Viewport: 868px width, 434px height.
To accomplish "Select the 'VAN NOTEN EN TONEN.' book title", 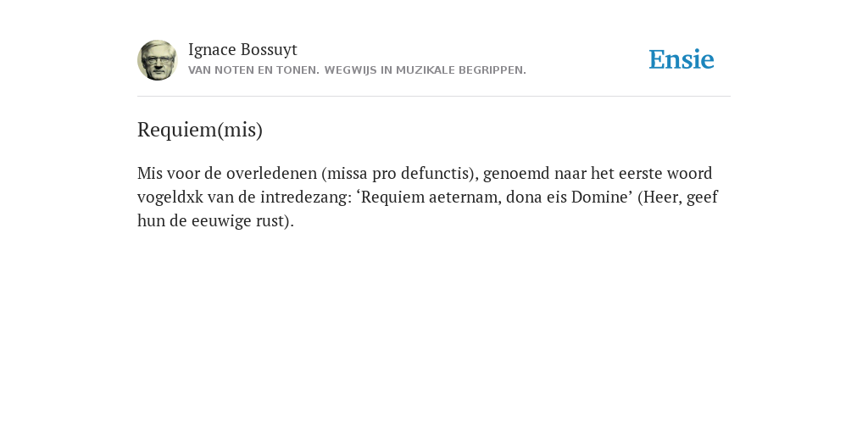I will click(253, 70).
